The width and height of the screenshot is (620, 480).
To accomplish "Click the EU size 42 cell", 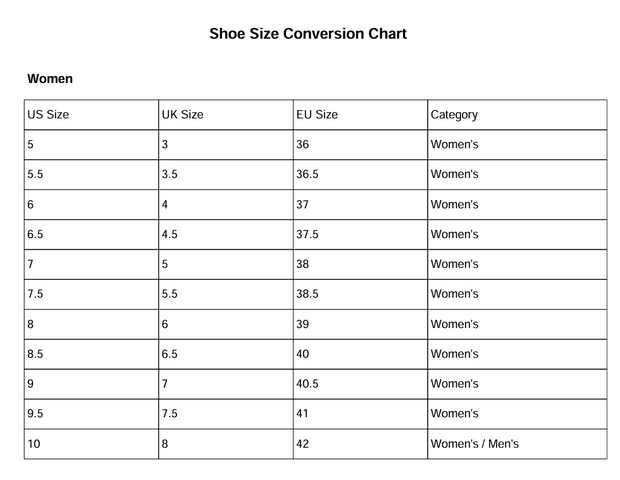I will coord(303,445).
